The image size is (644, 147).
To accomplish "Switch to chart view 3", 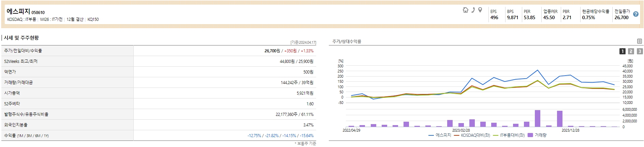I will click(x=640, y=51).
